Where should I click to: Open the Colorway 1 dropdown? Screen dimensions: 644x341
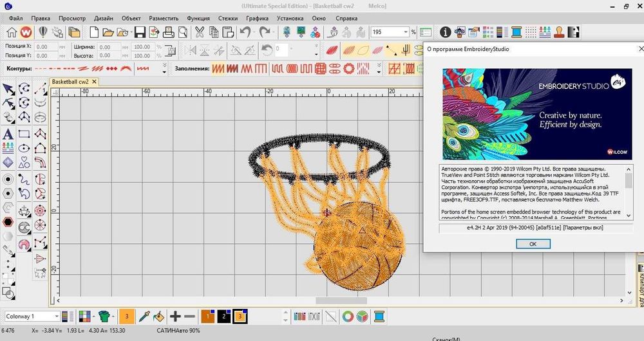click(x=57, y=317)
